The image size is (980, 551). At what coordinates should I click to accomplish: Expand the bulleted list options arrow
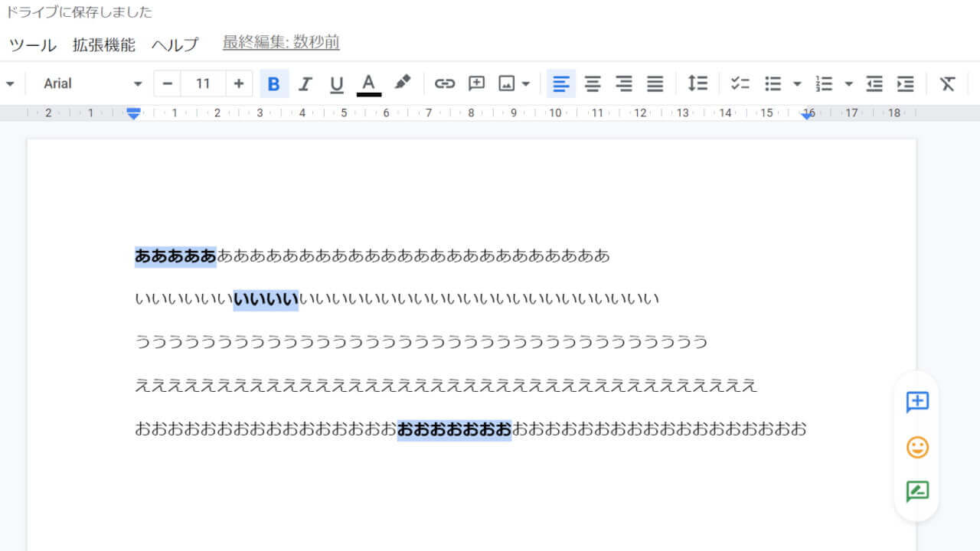[x=798, y=83]
